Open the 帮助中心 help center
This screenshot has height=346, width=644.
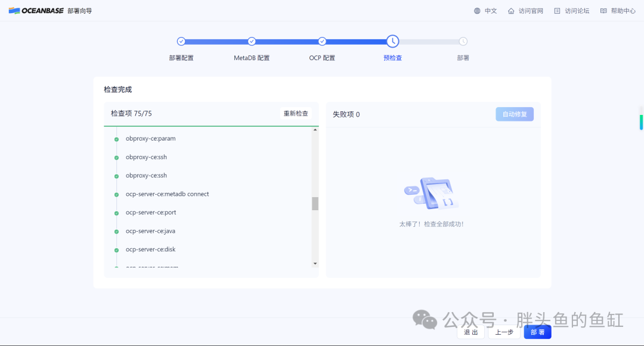[618, 11]
